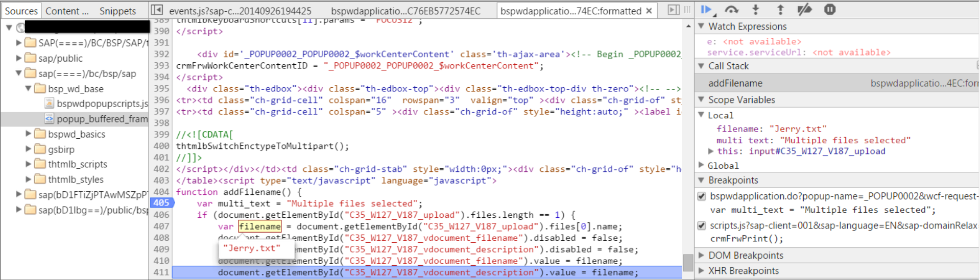The width and height of the screenshot is (980, 280).
Task: Hide the debugger pane icon
Action: coord(674,10)
